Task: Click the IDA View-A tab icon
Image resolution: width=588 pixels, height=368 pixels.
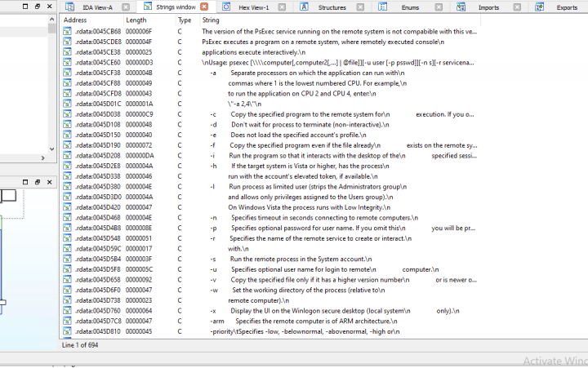Action: pyautogui.click(x=69, y=7)
